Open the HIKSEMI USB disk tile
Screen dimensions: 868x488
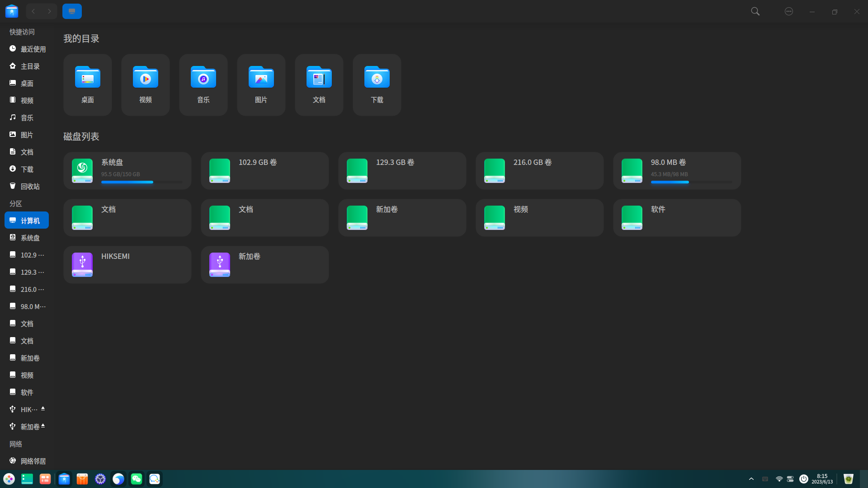127,265
